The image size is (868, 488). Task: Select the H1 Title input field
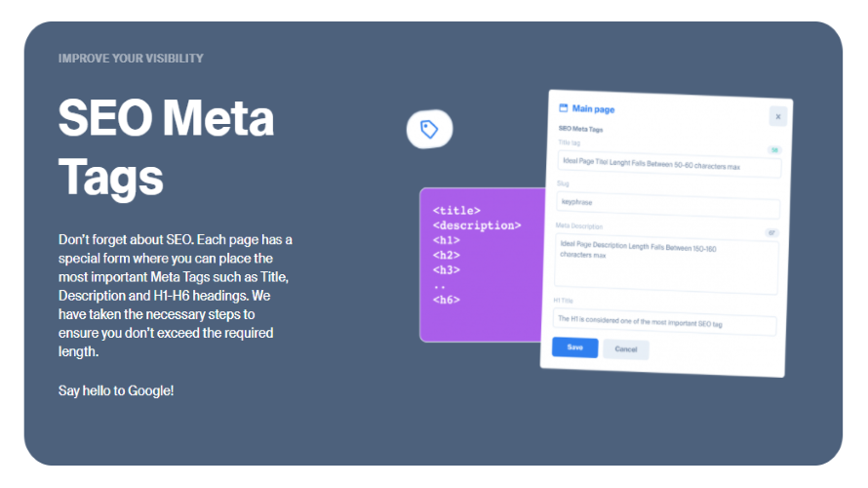click(663, 323)
